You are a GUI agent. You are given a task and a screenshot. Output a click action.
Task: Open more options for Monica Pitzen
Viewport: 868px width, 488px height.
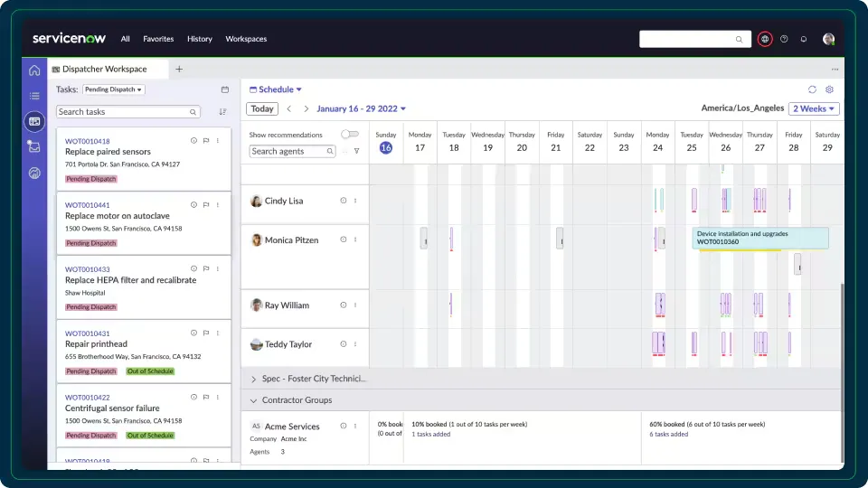coord(355,239)
